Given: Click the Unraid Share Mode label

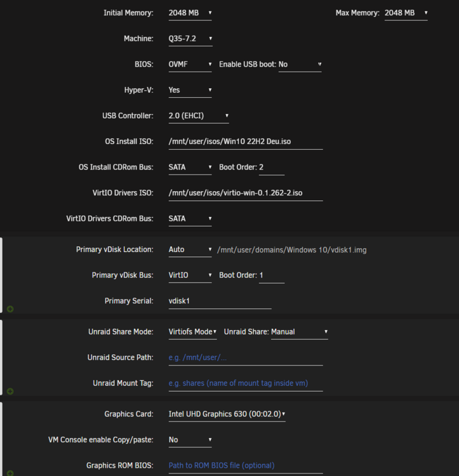Looking at the screenshot, I should pos(121,332).
